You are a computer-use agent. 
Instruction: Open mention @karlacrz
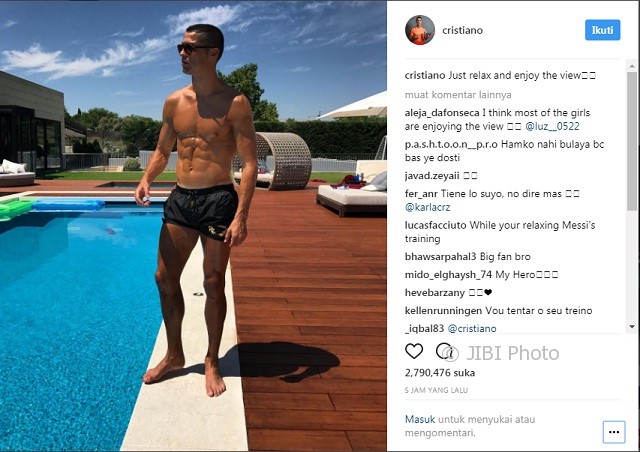coord(427,207)
